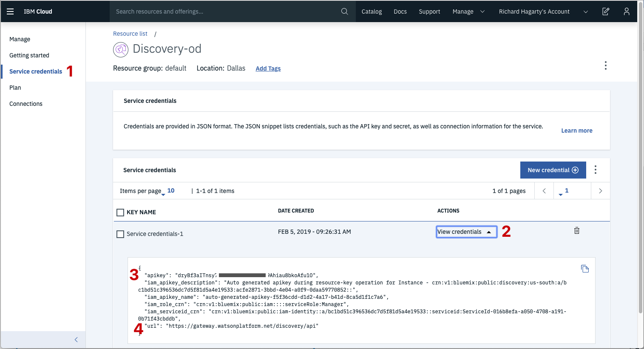Click the search magnifier icon
Image resolution: width=644 pixels, height=349 pixels.
pyautogui.click(x=345, y=11)
